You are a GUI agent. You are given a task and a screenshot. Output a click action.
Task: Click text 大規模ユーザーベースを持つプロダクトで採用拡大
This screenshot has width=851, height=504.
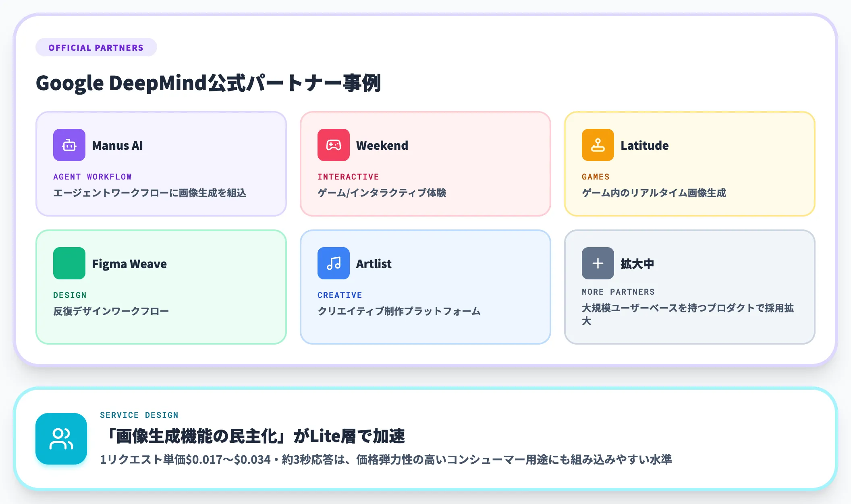pyautogui.click(x=688, y=314)
